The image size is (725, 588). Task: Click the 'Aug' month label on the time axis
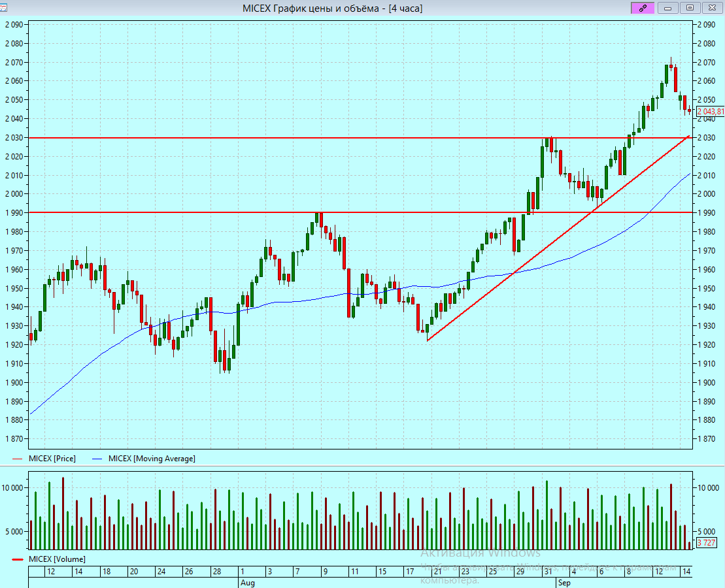point(247,583)
